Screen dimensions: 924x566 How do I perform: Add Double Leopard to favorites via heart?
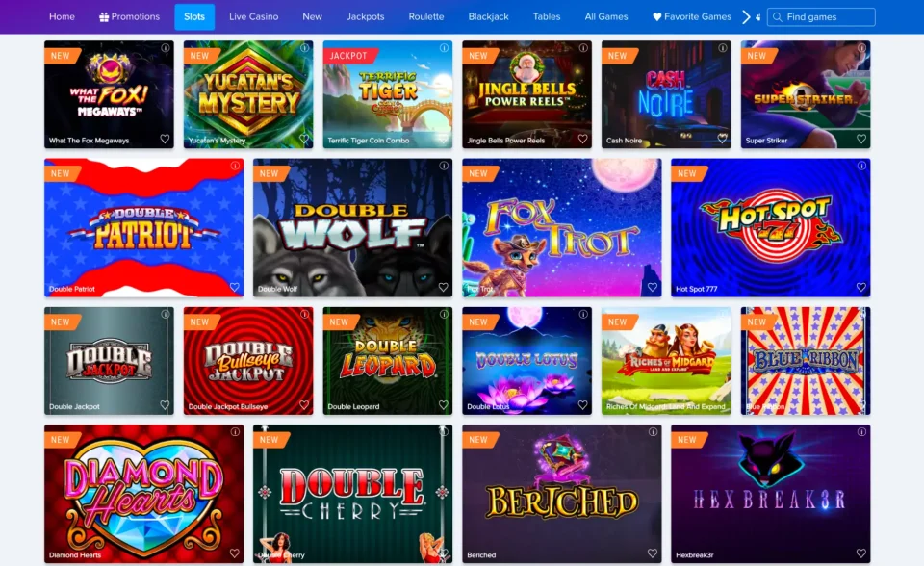click(443, 405)
